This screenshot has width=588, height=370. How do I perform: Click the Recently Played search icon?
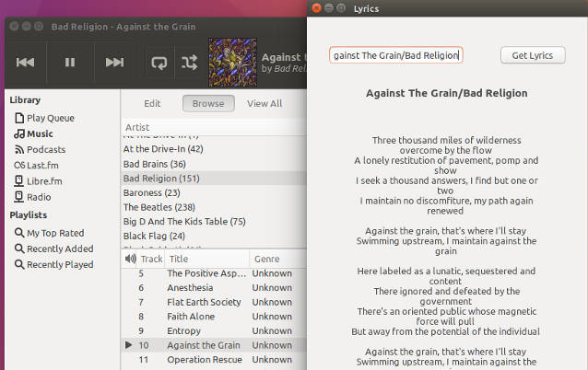(x=19, y=264)
